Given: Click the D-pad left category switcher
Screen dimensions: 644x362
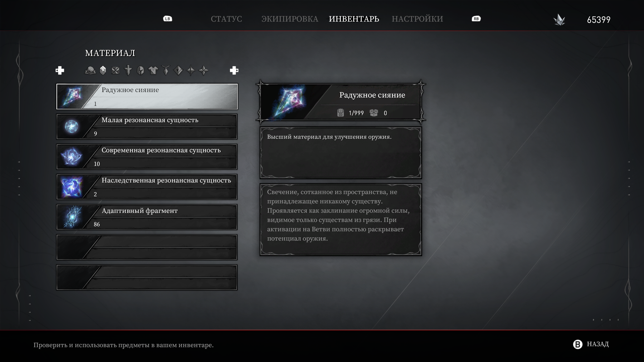Looking at the screenshot, I should pyautogui.click(x=60, y=70).
